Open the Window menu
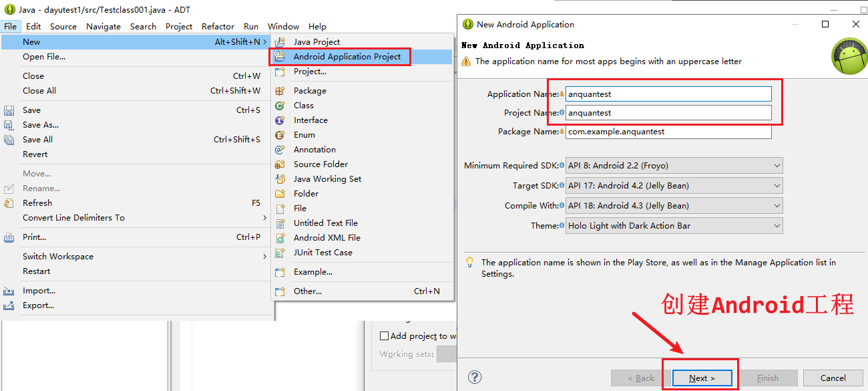868x391 pixels. [283, 27]
